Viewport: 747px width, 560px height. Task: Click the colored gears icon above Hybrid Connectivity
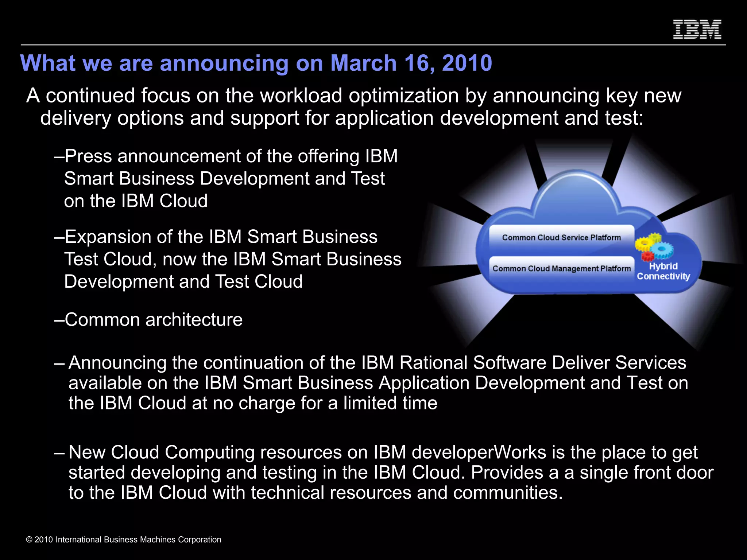654,247
